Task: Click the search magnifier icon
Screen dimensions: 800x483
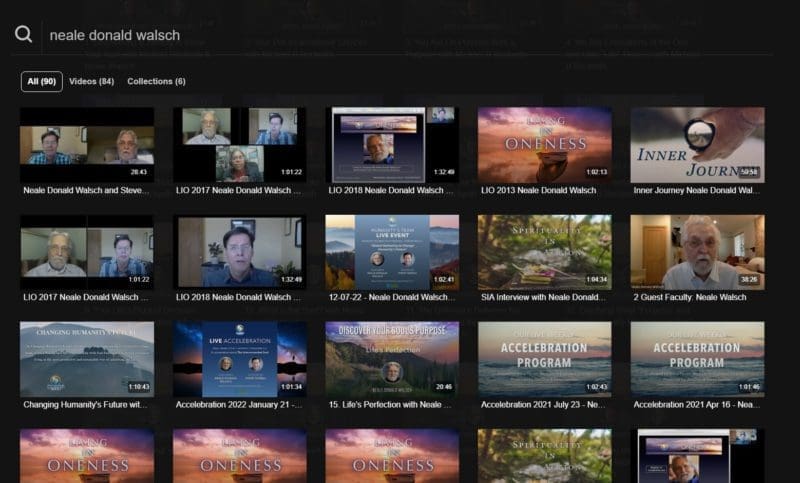Action: coord(23,34)
